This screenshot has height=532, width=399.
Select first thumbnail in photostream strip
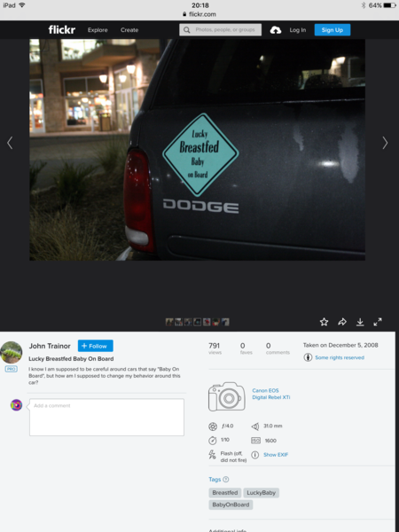pyautogui.click(x=169, y=322)
